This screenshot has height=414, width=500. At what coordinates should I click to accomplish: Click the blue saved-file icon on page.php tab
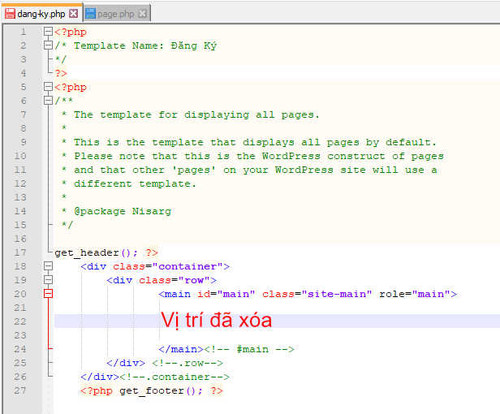coord(90,14)
